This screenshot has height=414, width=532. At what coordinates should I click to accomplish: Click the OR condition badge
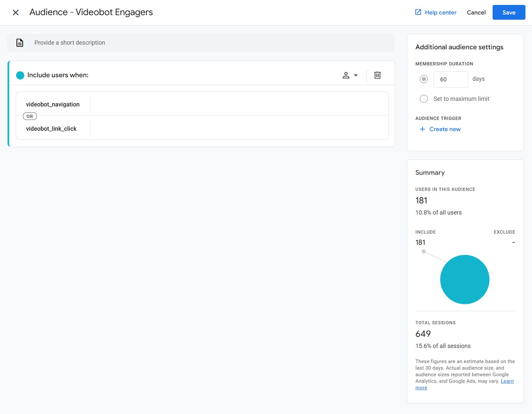30,116
